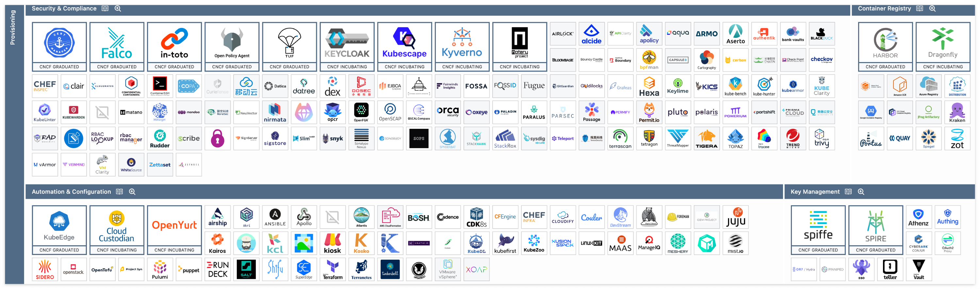Open the Terraform logo tile
Viewport: 980px width, 289px height.
click(x=333, y=269)
